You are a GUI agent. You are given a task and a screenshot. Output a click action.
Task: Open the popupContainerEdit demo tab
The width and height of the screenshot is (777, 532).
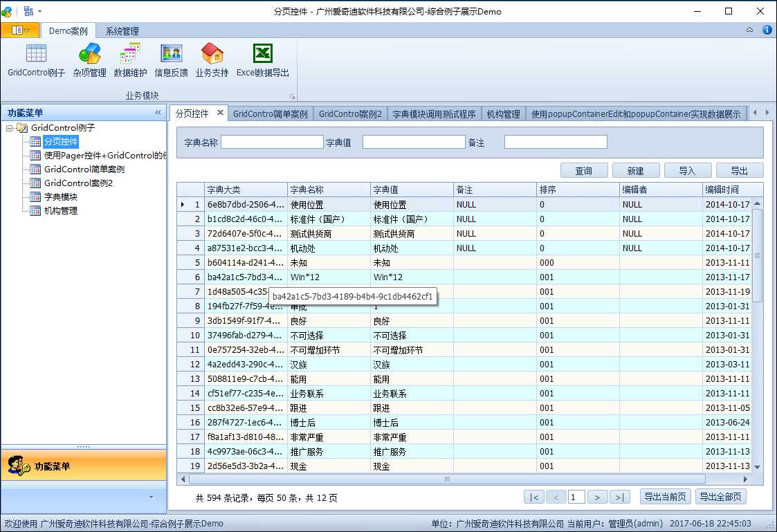coord(636,114)
